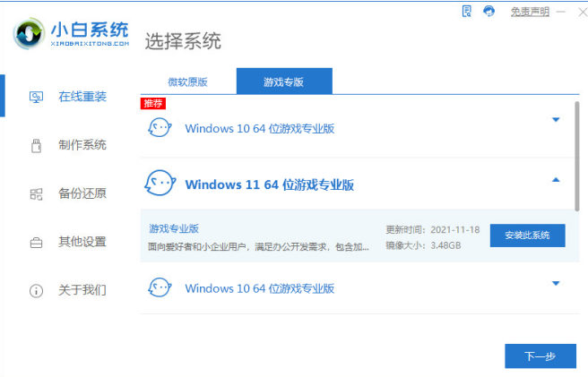Select recommended Windows 10 64 位游戏专业版 entry
The width and height of the screenshot is (588, 377).
[x=260, y=129]
